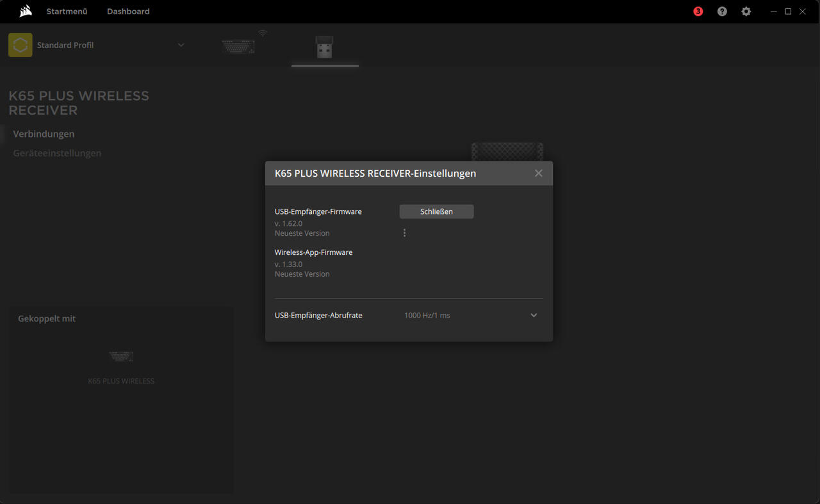
Task: Click the USB-Empfänger-Firmware label
Action: (318, 212)
